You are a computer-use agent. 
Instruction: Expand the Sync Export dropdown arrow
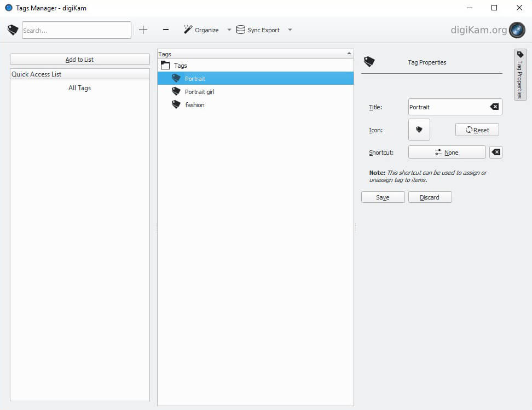290,30
